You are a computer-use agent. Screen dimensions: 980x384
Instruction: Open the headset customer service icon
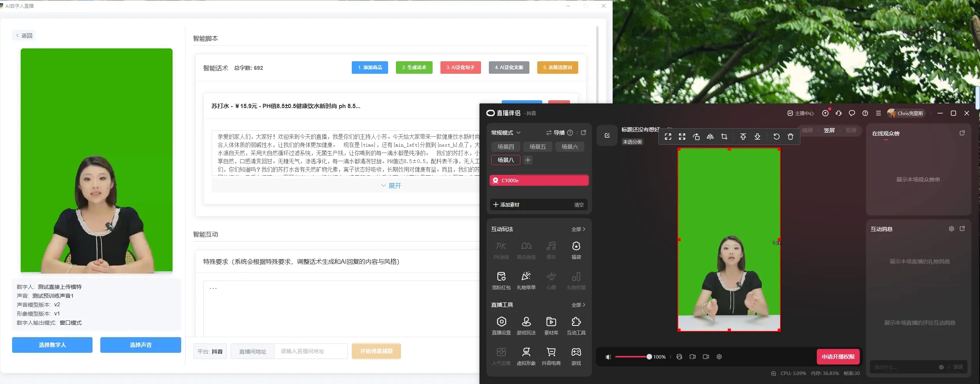point(839,113)
